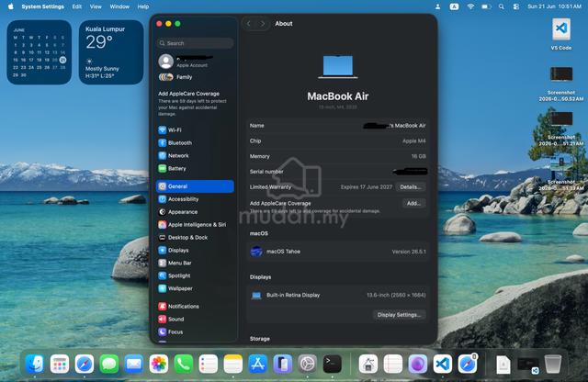Open Reminders from the Dock

point(209,364)
